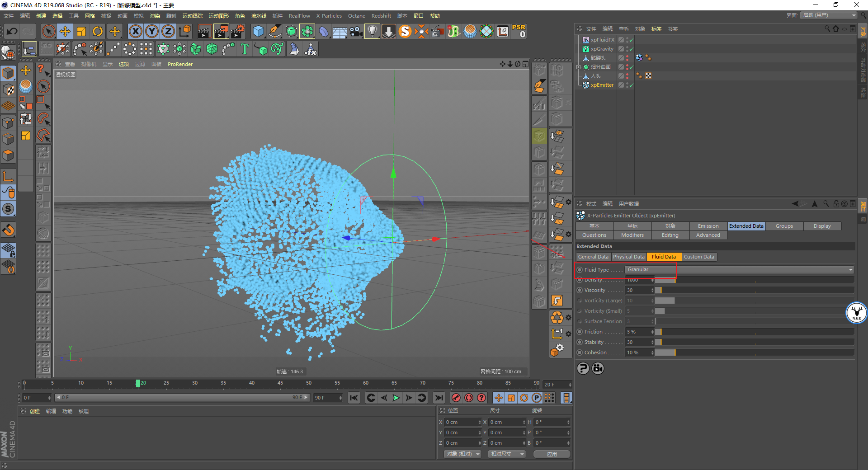Open the viewport ProRender menu
The width and height of the screenshot is (868, 470).
tap(180, 64)
